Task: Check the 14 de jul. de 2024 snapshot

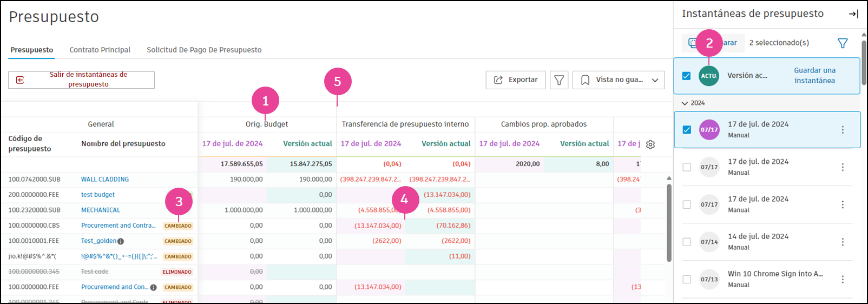Action: point(687,242)
